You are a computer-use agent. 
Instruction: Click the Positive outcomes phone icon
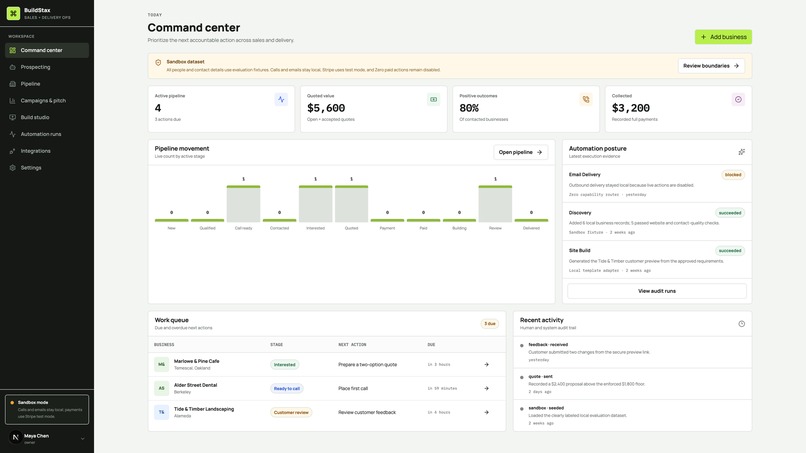click(x=586, y=99)
